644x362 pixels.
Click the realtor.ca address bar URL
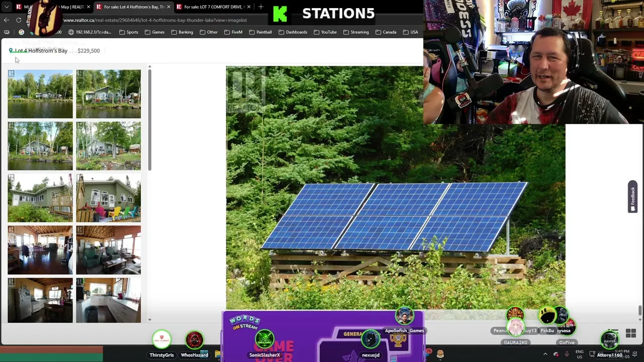tap(155, 20)
